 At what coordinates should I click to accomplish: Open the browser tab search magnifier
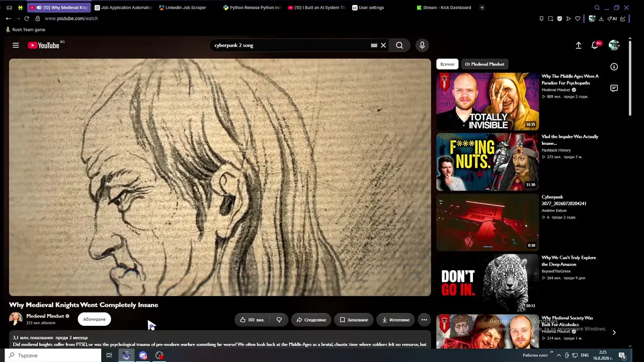597,8
